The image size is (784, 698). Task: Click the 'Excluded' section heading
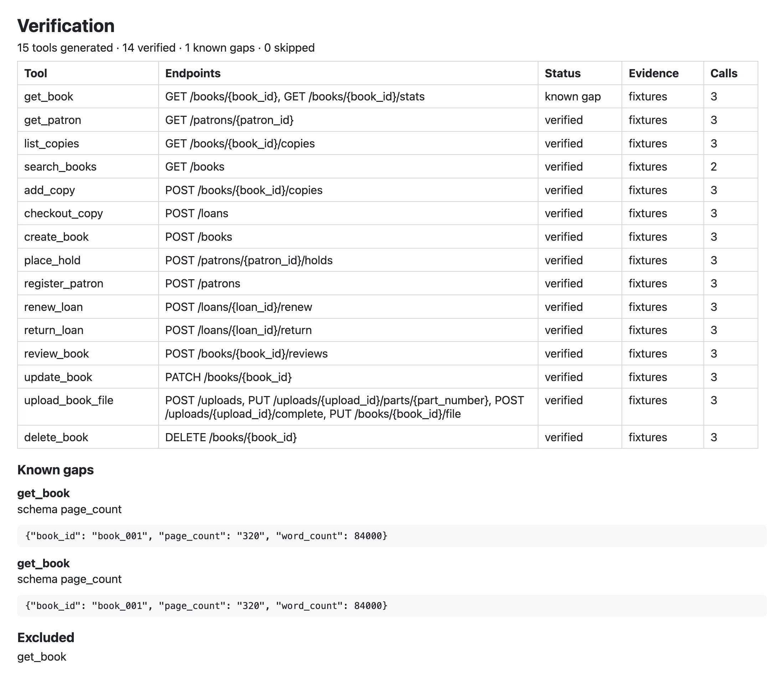tap(46, 637)
